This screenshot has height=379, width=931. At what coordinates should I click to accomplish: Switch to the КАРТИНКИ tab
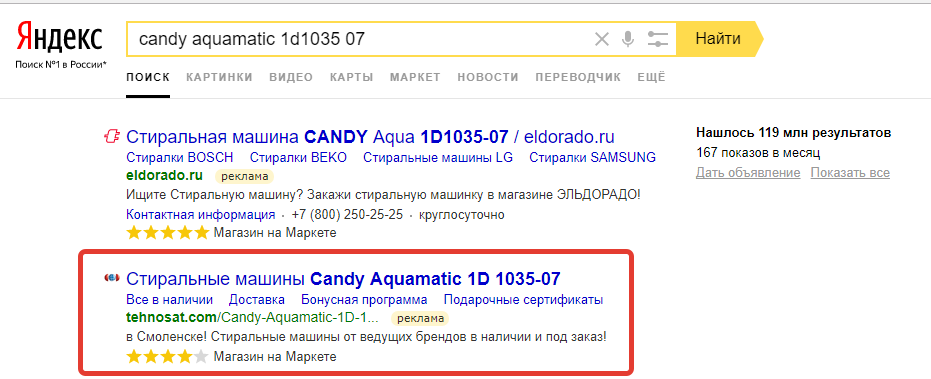tap(219, 77)
